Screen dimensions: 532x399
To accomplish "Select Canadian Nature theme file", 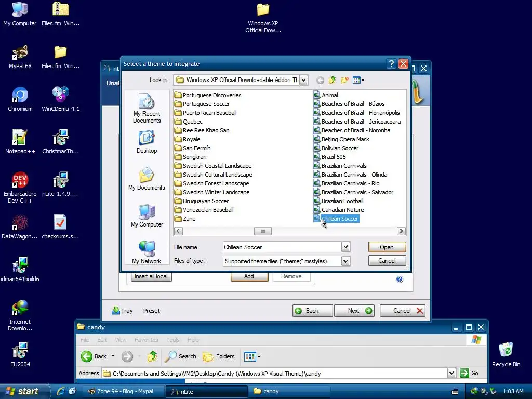I will point(338,210).
